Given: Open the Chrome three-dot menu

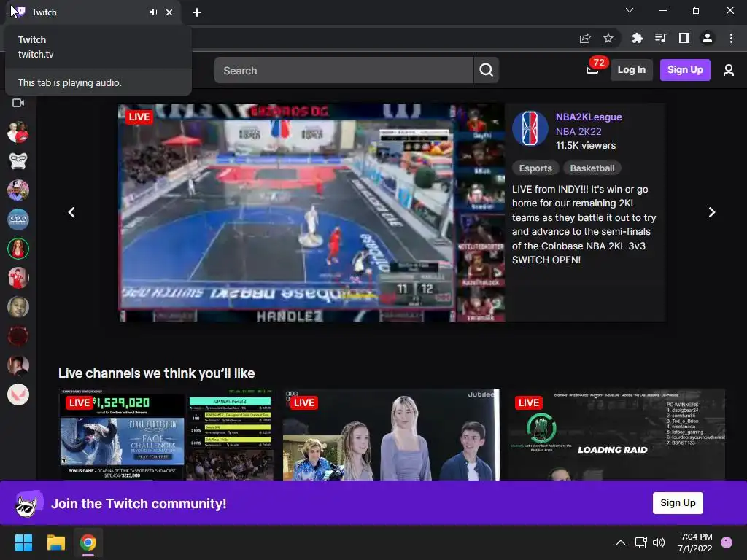Looking at the screenshot, I should pyautogui.click(x=731, y=38).
